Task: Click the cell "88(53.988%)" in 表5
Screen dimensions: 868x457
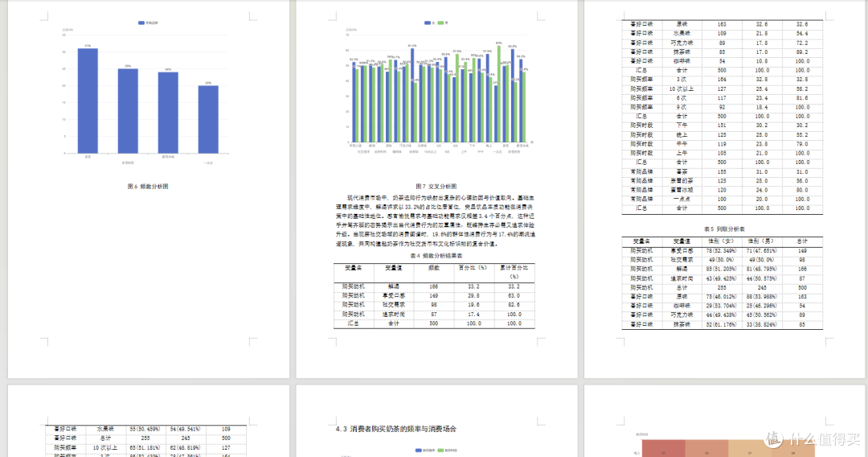Action: click(x=761, y=297)
